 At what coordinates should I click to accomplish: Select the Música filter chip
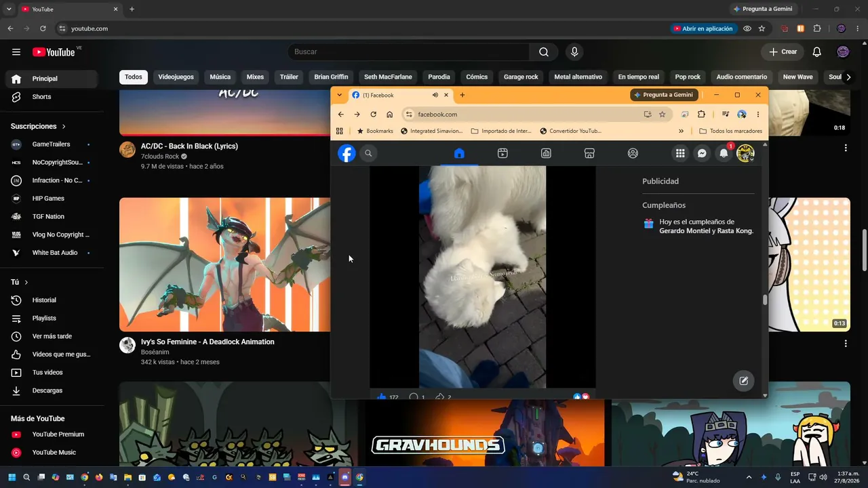click(220, 77)
